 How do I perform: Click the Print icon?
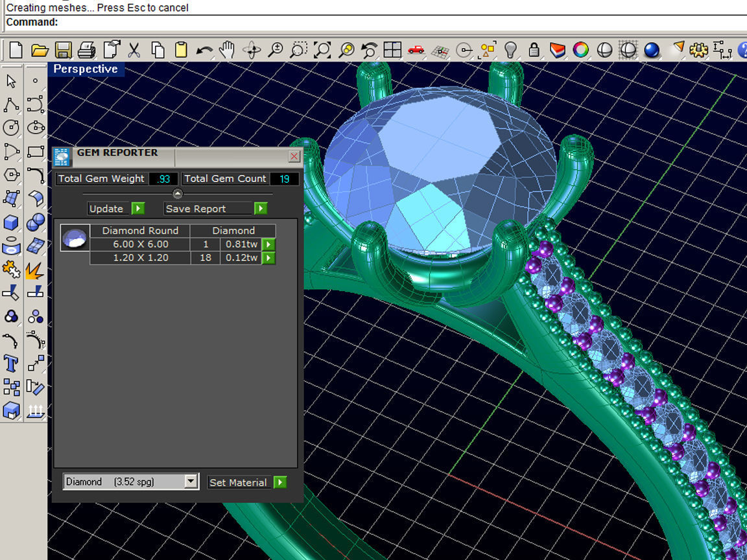point(87,49)
